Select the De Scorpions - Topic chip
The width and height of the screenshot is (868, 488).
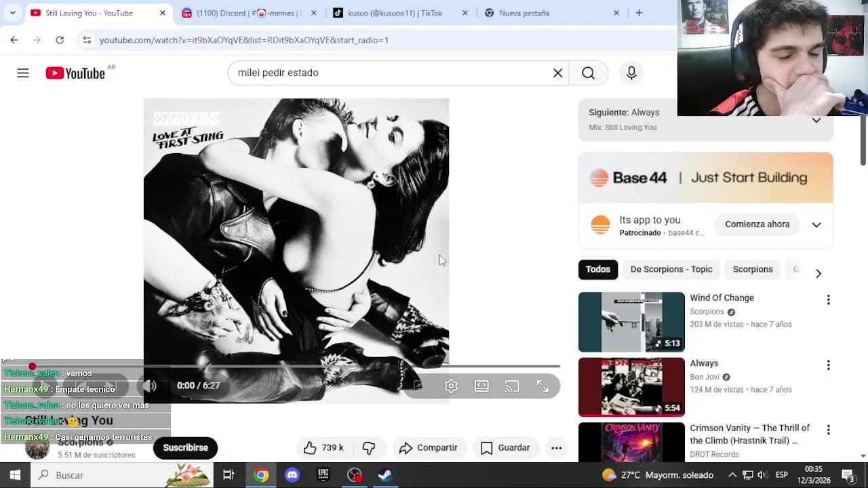671,269
